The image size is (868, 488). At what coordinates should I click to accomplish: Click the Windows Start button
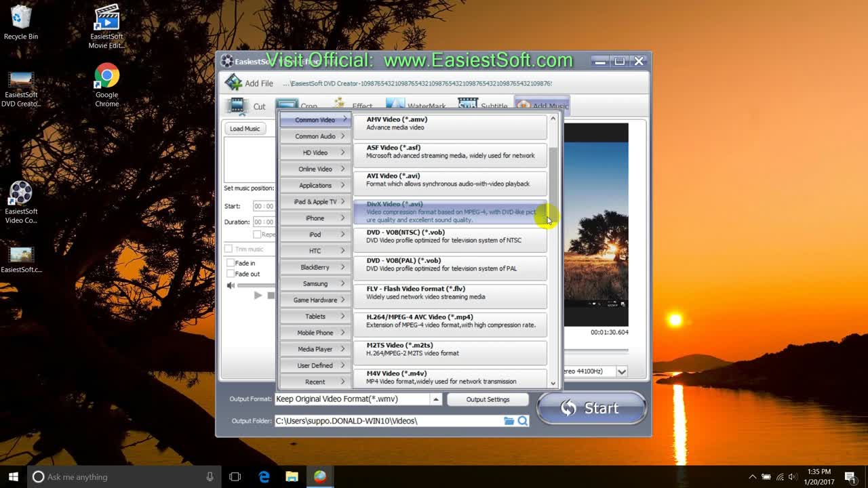point(13,476)
